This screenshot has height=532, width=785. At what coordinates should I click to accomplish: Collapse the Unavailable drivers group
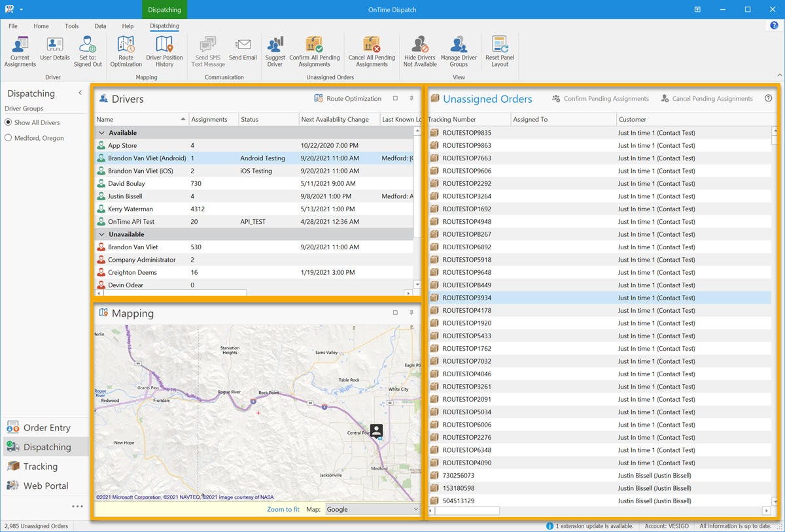tap(101, 234)
